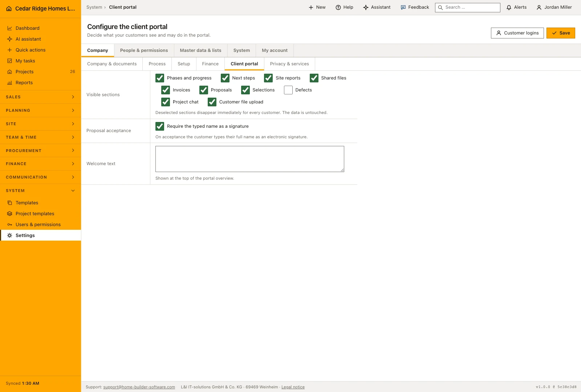
Task: Click the Alerts bell icon
Action: (509, 7)
